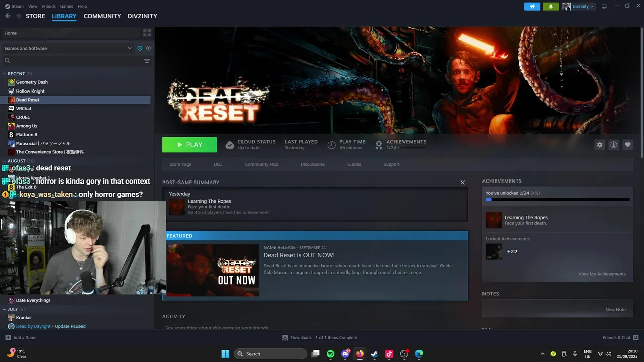Open Discord from the taskbar
This screenshot has height=362, width=644.
[345, 354]
